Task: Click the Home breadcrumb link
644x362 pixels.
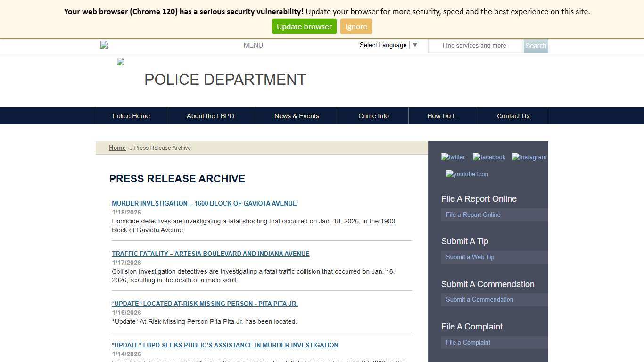Action: point(117,148)
